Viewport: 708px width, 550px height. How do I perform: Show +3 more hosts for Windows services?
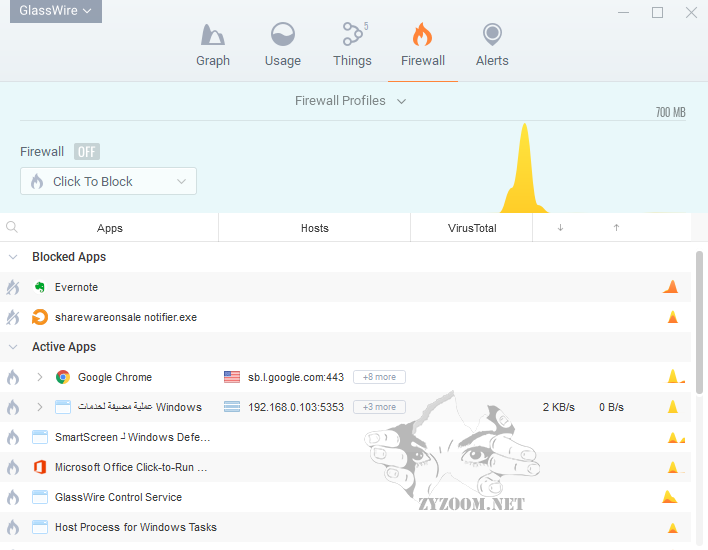click(x=379, y=407)
